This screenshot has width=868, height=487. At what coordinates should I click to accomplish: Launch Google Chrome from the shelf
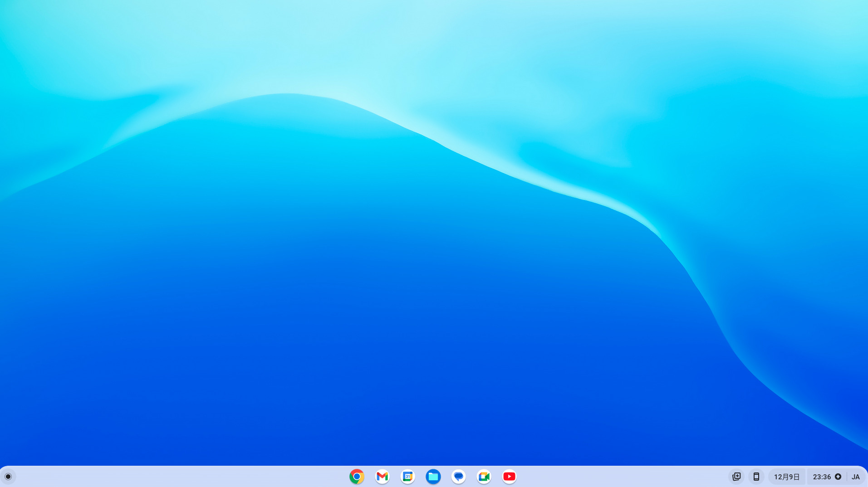[357, 477]
